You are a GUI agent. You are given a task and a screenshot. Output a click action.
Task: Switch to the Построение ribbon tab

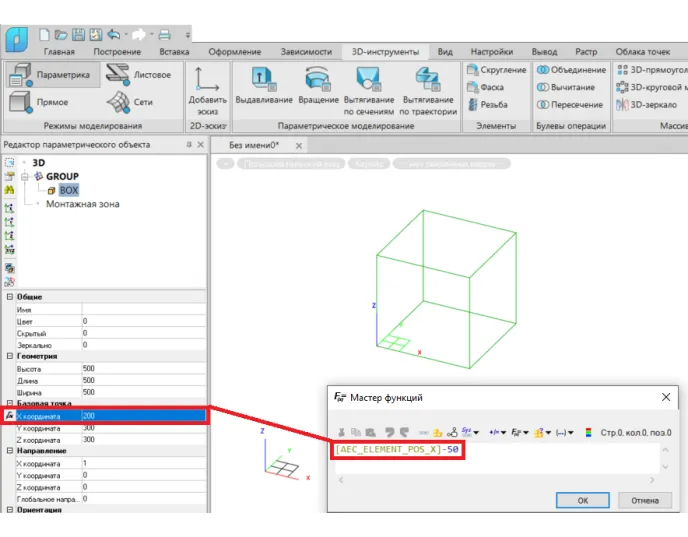coord(117,52)
